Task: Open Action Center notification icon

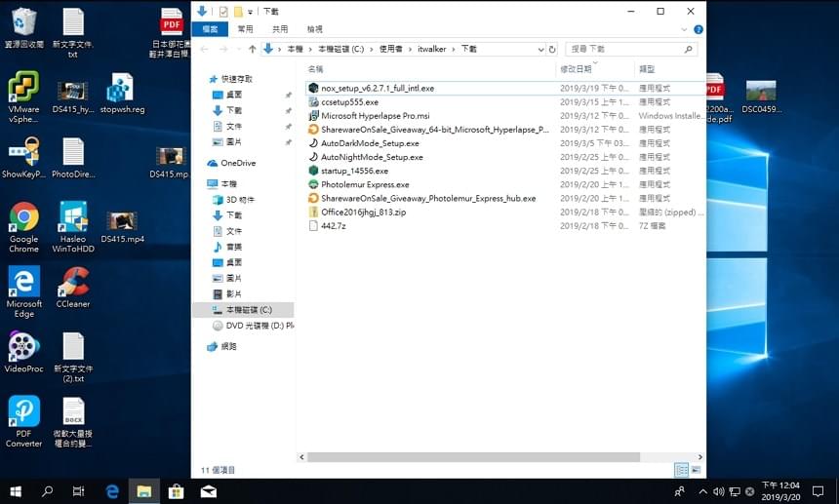Action: 818,491
